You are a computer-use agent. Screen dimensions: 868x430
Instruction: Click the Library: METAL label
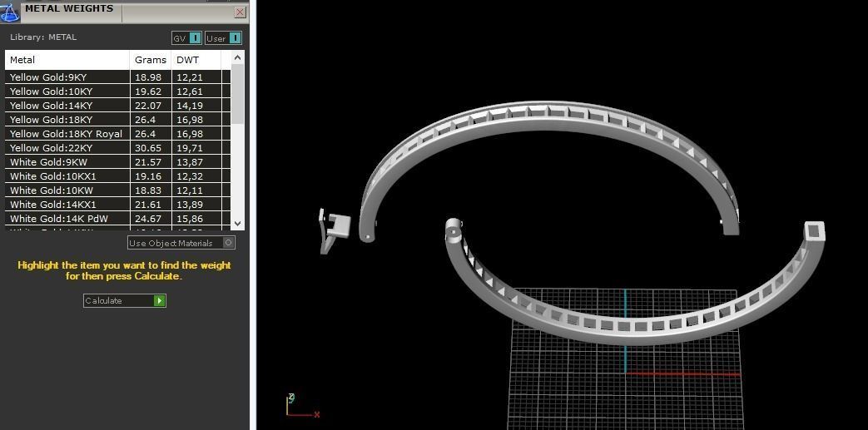tap(43, 37)
